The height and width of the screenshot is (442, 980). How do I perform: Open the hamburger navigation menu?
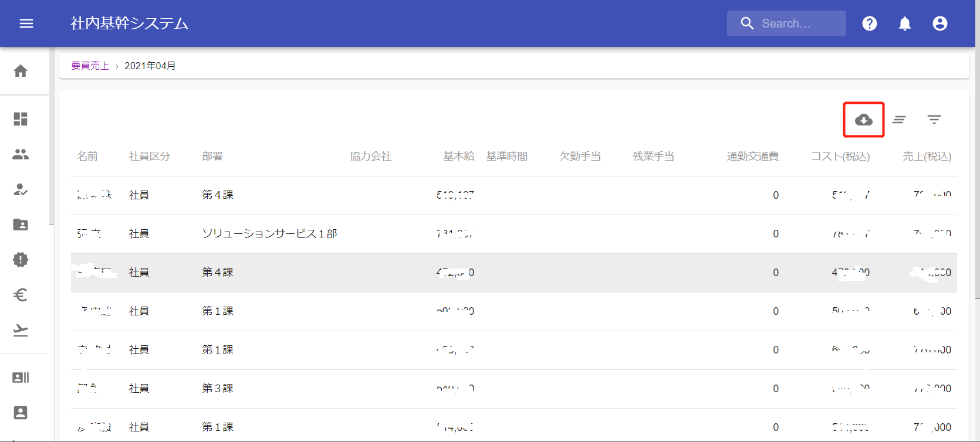point(26,23)
